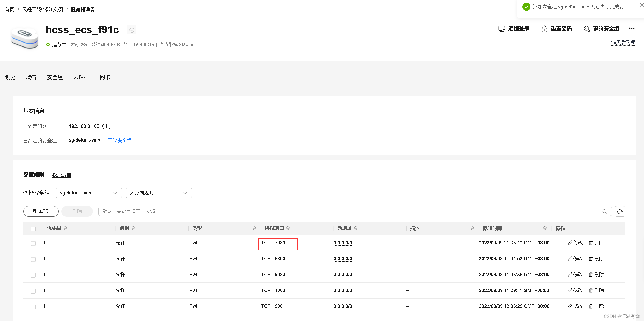Viewport: 644px width, 321px height.
Task: Check the TCP 7080 rule checkbox
Action: [33, 243]
